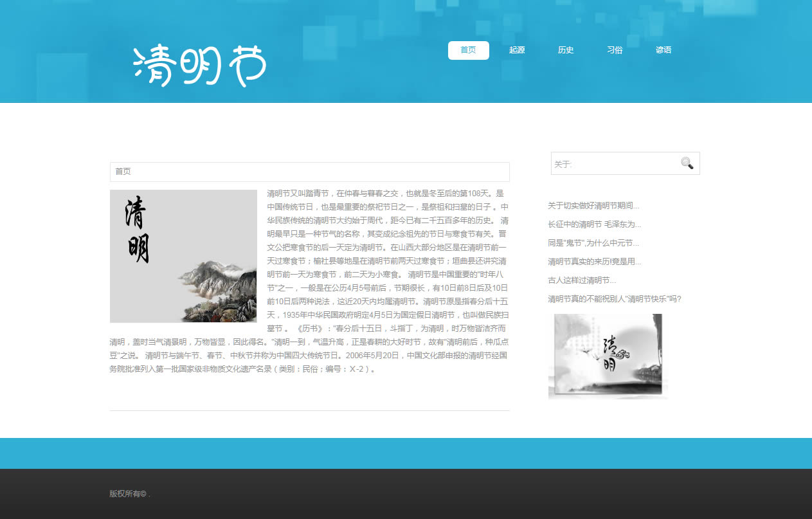The width and height of the screenshot is (812, 519).
Task: Switch to the 谚语 section
Action: 663,50
